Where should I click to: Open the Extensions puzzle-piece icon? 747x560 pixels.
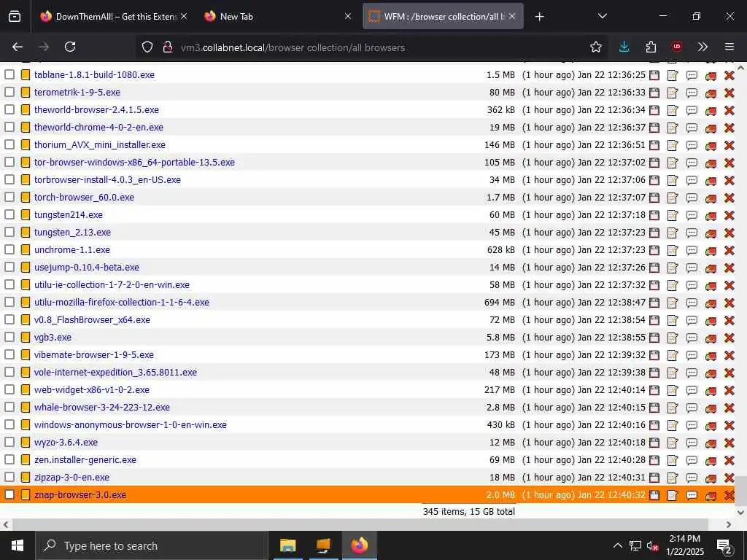coord(651,47)
